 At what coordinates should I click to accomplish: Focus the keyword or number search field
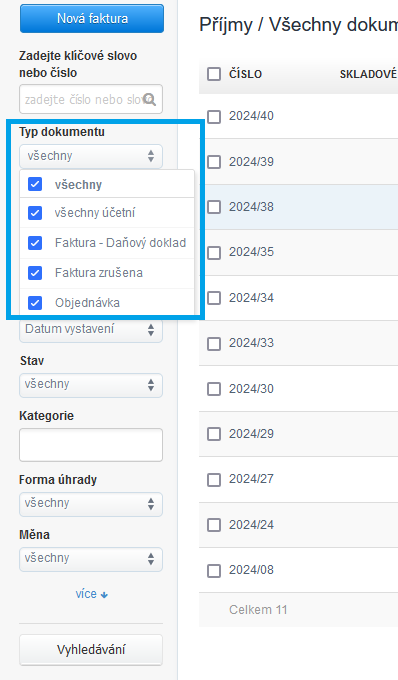[91, 99]
